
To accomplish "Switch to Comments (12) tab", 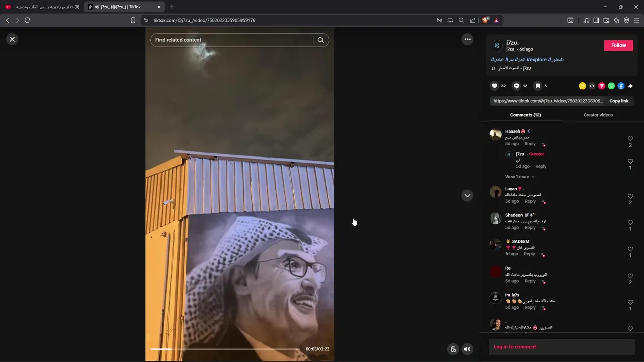I will coord(525,115).
